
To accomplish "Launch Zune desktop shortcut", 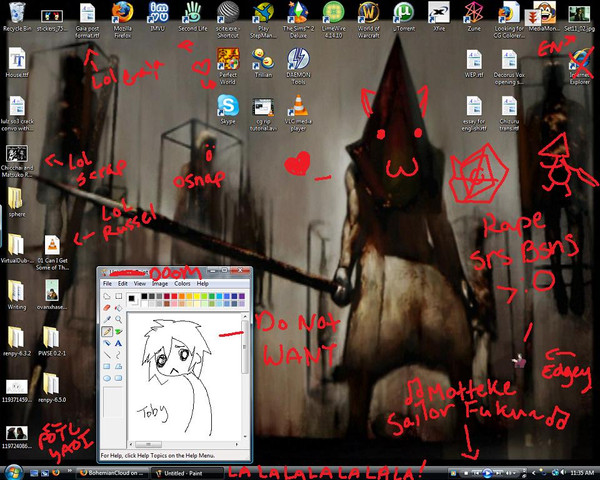I will tap(474, 17).
